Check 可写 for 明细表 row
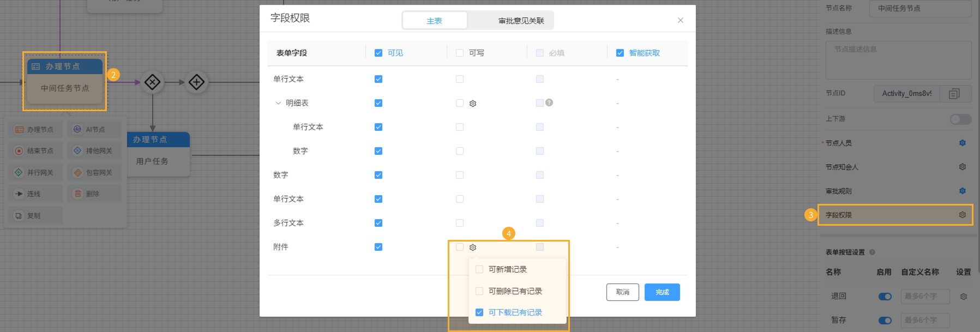This screenshot has width=980, height=332. click(x=460, y=103)
